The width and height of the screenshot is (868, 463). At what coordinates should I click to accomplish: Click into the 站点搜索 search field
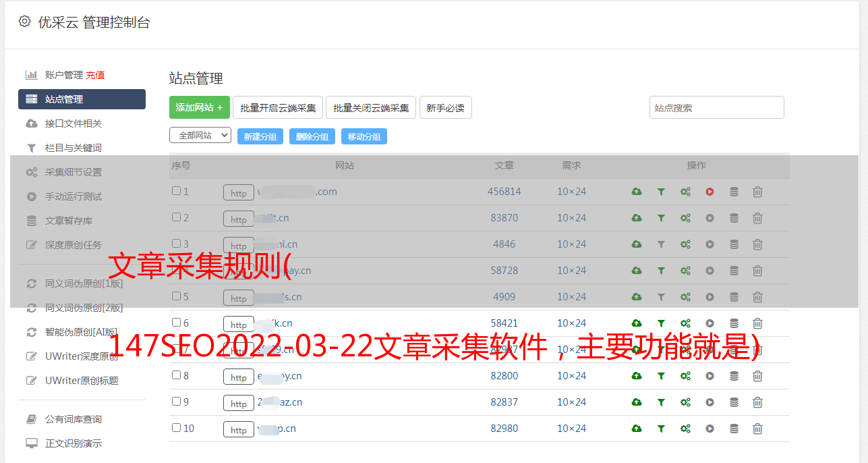pyautogui.click(x=717, y=107)
